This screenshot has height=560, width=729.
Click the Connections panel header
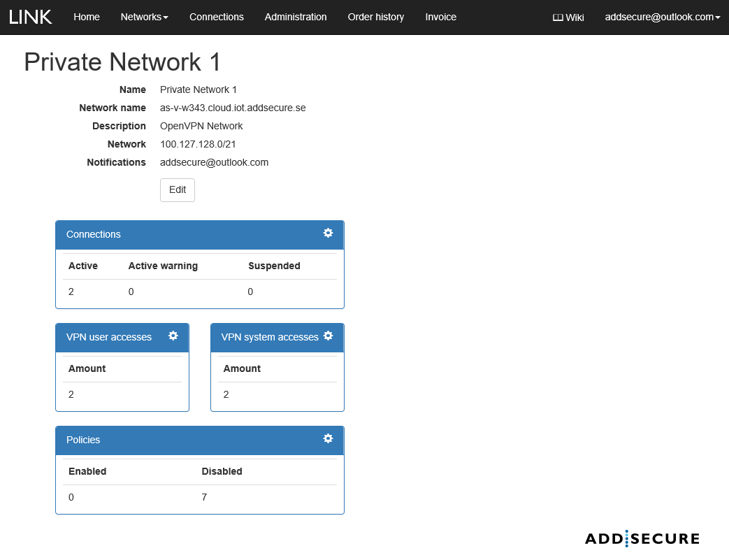94,234
